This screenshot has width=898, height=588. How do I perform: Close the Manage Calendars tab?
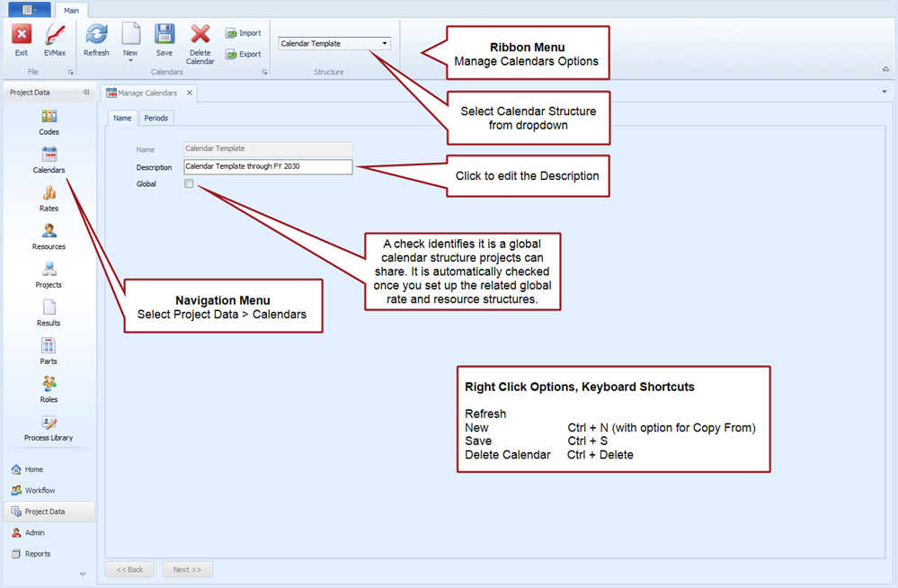pos(189,93)
